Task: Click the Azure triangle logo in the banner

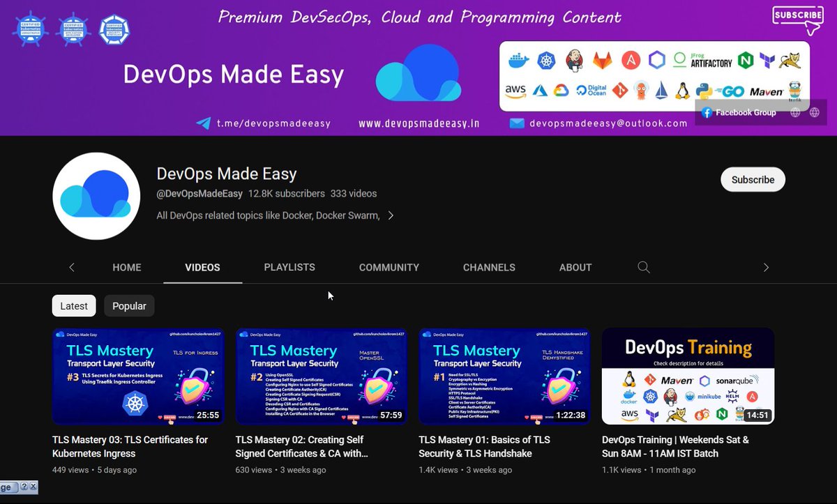Action: [x=540, y=91]
